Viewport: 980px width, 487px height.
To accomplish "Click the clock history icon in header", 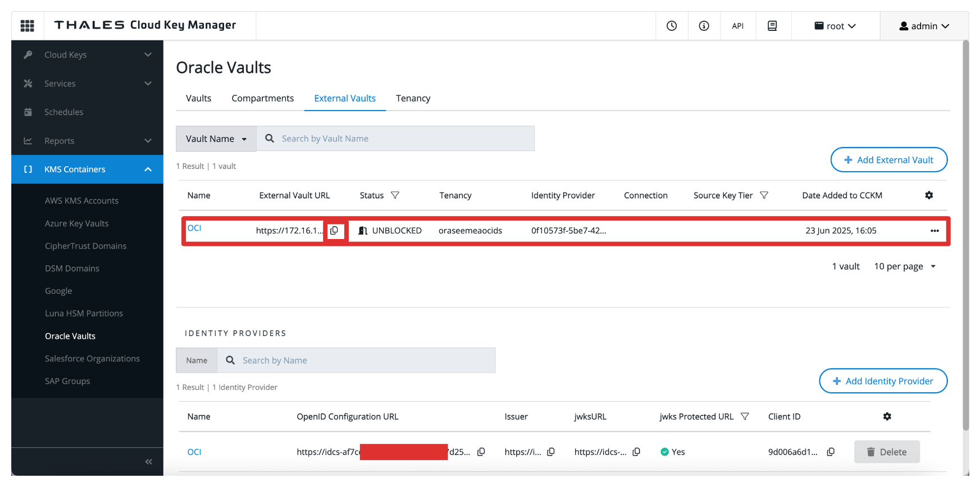I will 672,26.
